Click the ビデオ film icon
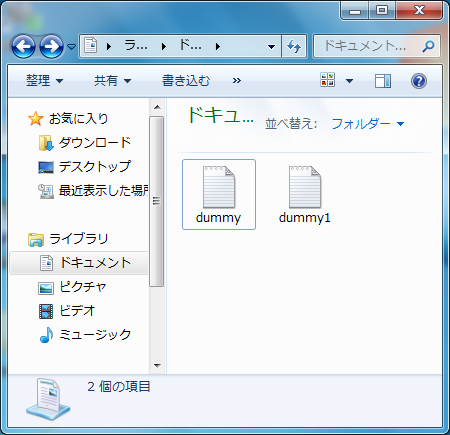 tap(46, 311)
